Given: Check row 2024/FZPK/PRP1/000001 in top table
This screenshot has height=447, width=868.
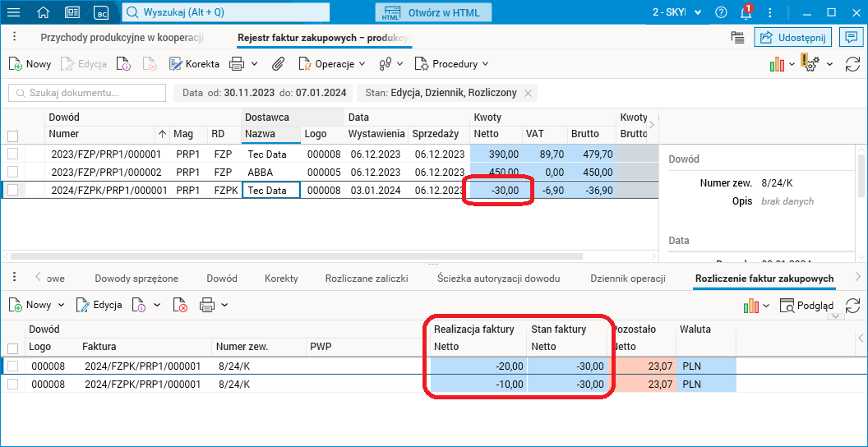Looking at the screenshot, I should [12, 190].
